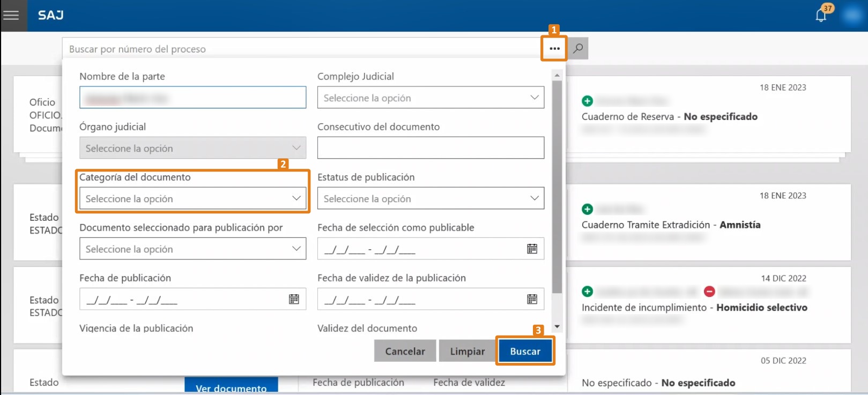Open Documento seleccionado para publicación por dropdown
The height and width of the screenshot is (395, 868).
pos(192,249)
